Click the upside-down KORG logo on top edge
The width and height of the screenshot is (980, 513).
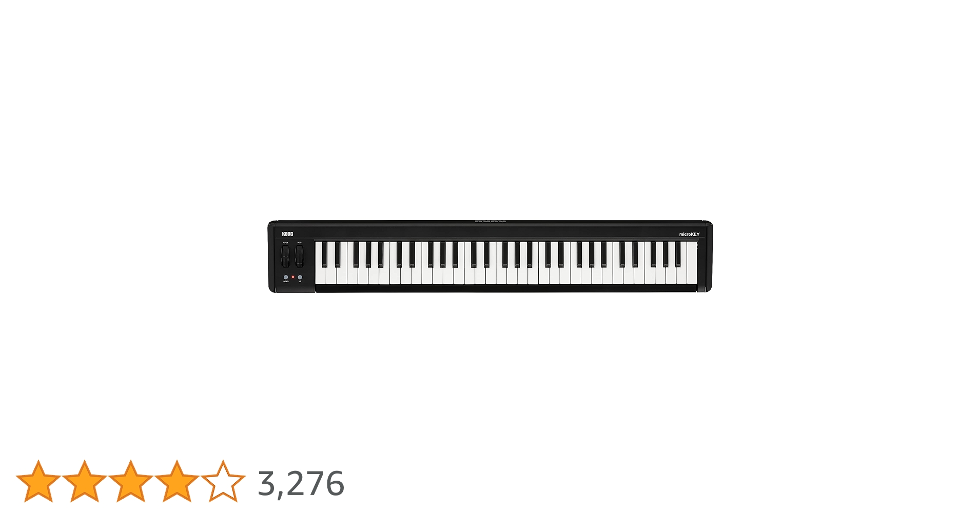click(x=490, y=222)
